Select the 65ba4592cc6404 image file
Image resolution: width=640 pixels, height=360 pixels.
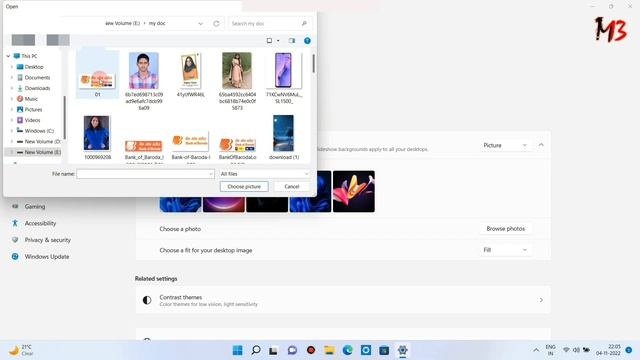point(237,81)
